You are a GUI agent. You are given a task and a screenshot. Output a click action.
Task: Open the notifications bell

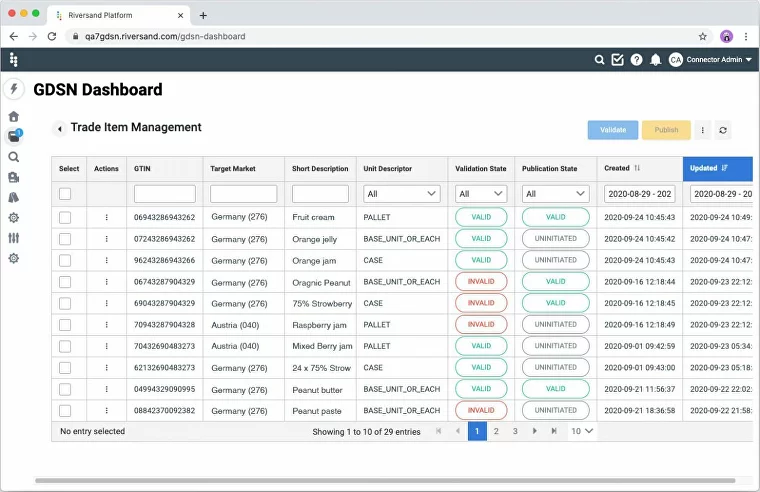coord(655,60)
